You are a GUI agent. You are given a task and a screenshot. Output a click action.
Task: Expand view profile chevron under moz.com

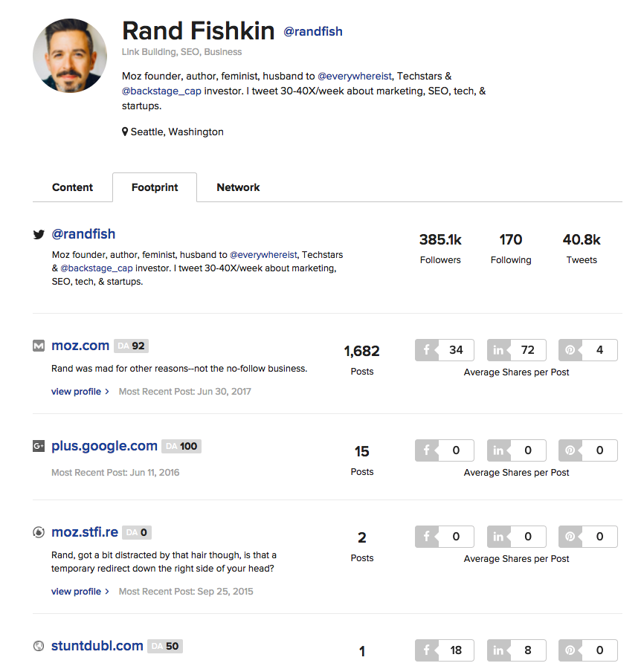pos(107,392)
